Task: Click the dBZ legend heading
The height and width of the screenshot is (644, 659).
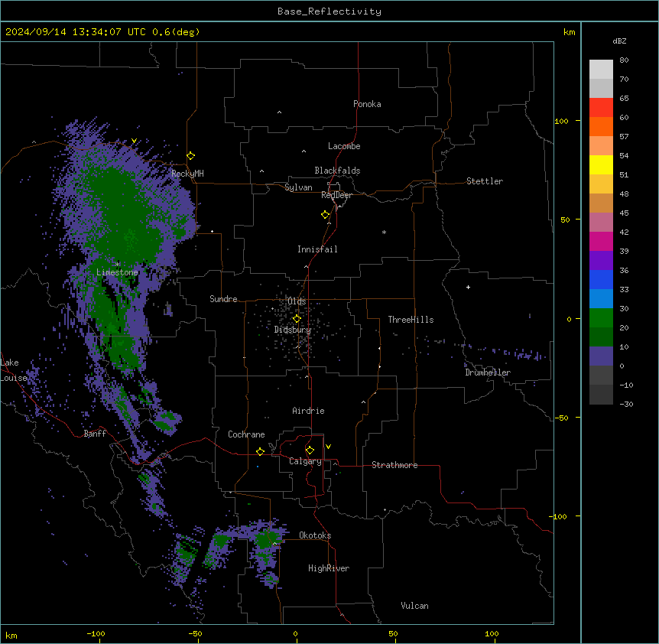Action: point(619,41)
